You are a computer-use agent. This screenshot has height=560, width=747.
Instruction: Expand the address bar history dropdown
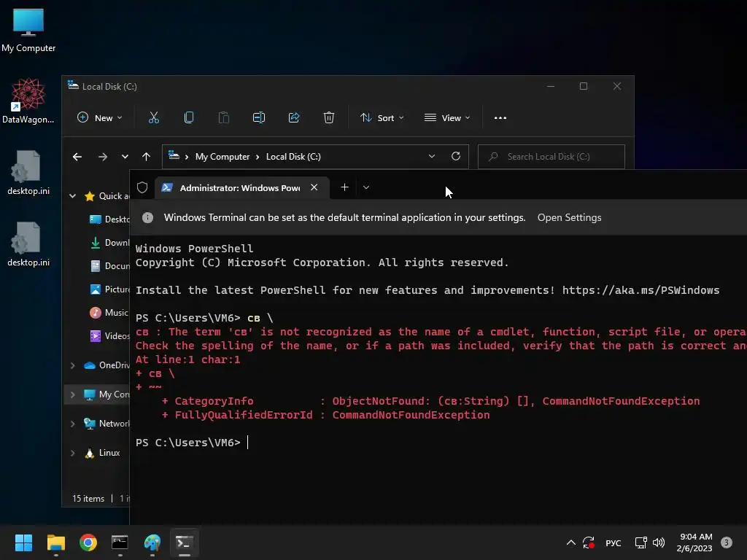tap(431, 156)
